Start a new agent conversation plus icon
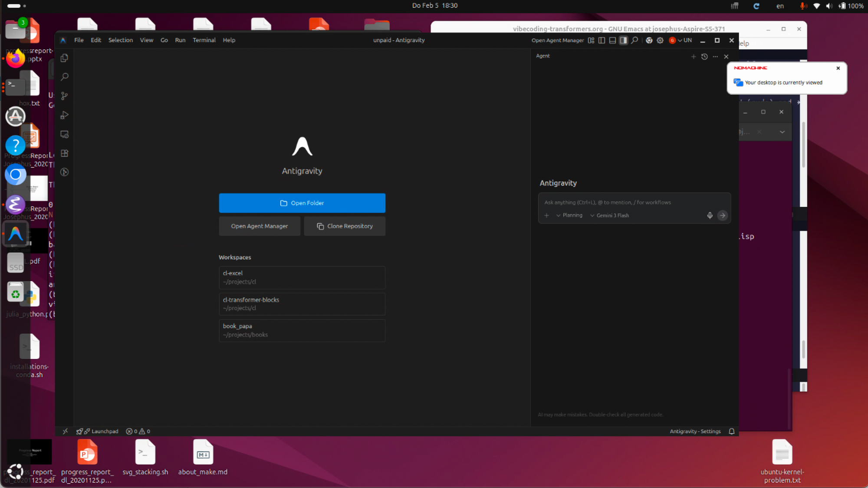Image resolution: width=868 pixels, height=488 pixels. (x=693, y=56)
